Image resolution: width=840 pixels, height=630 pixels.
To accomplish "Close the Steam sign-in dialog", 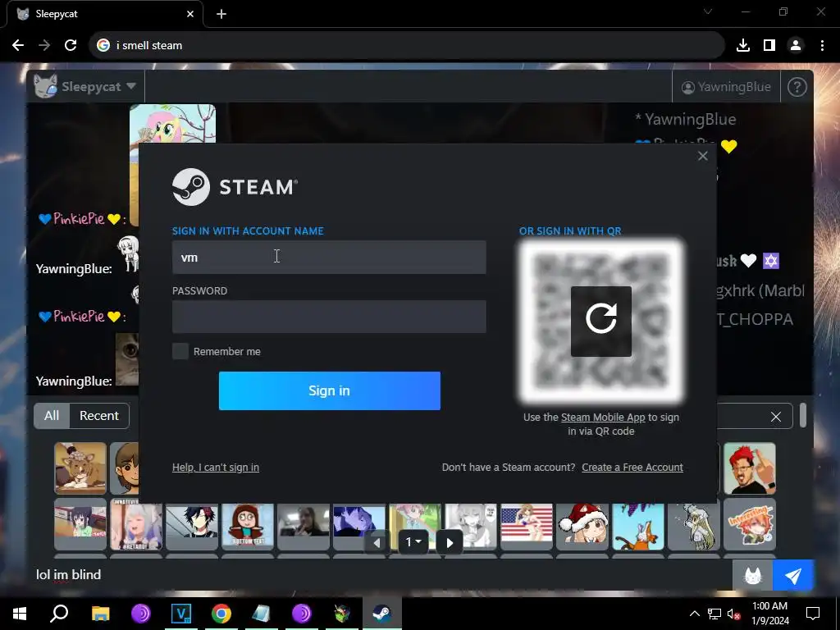I will (702, 156).
